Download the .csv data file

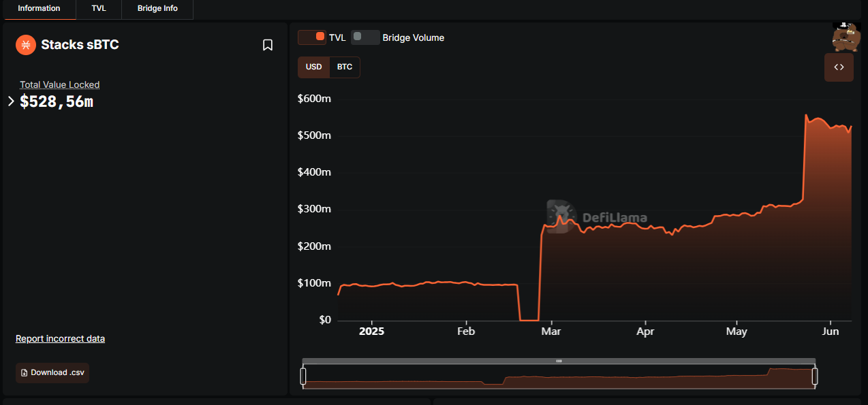[52, 373]
